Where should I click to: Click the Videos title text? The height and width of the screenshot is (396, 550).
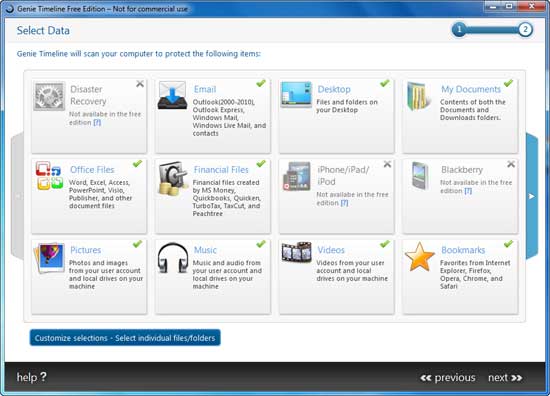click(331, 250)
